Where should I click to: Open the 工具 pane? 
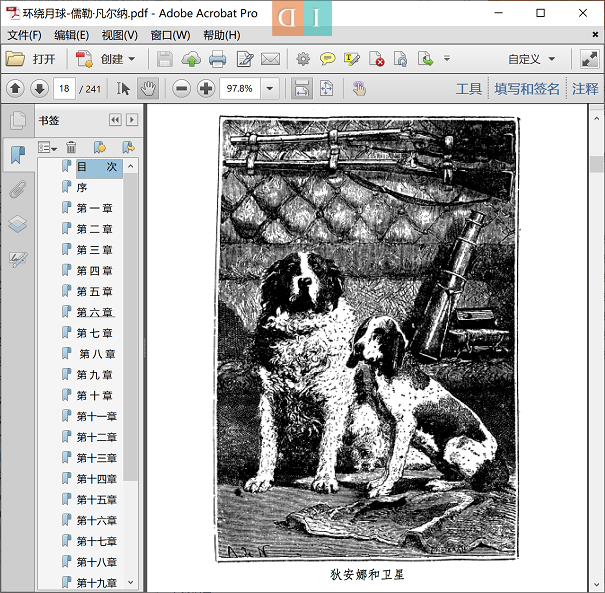[469, 89]
